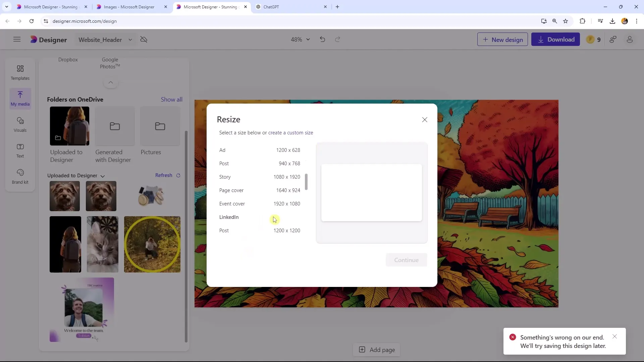
Task: Click the media panel vertical scrollbar
Action: coord(186,236)
